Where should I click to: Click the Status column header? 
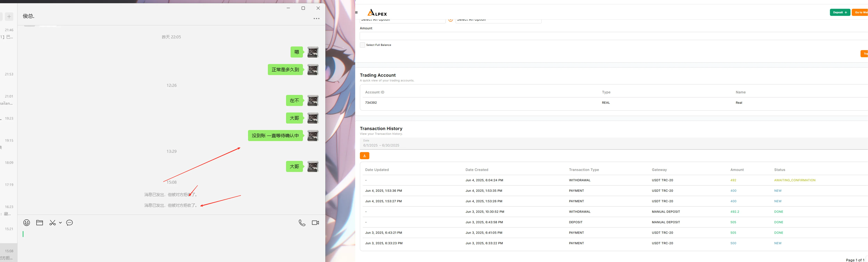(780, 170)
